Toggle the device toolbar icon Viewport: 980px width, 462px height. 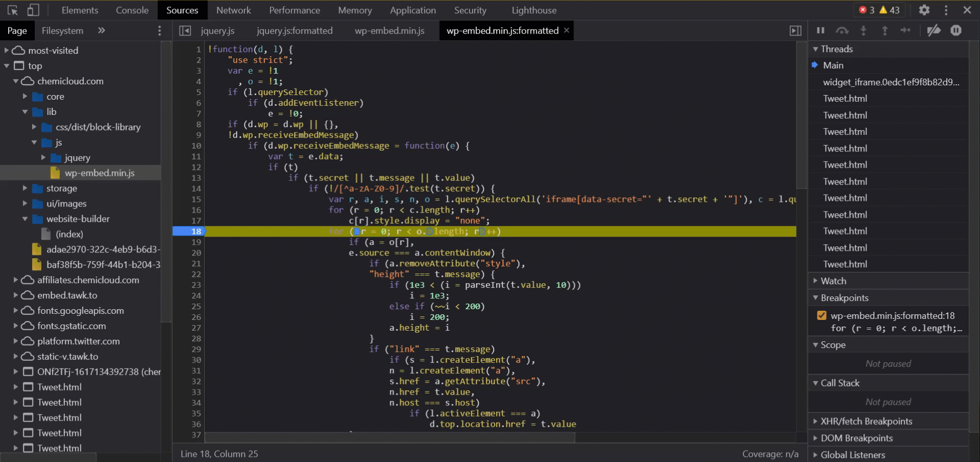pyautogui.click(x=33, y=10)
